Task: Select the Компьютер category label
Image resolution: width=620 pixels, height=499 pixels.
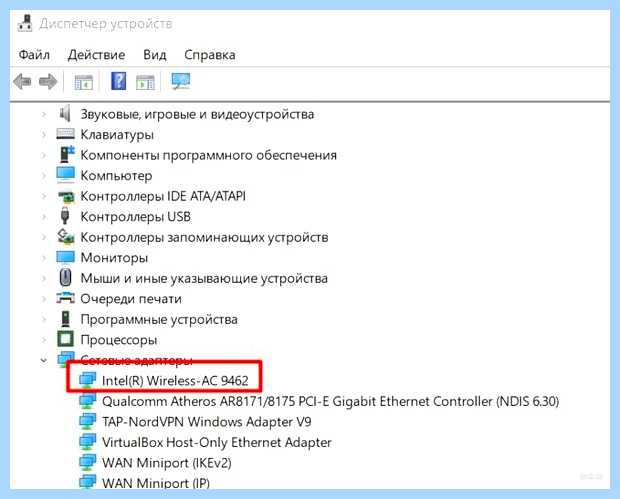Action: (116, 176)
